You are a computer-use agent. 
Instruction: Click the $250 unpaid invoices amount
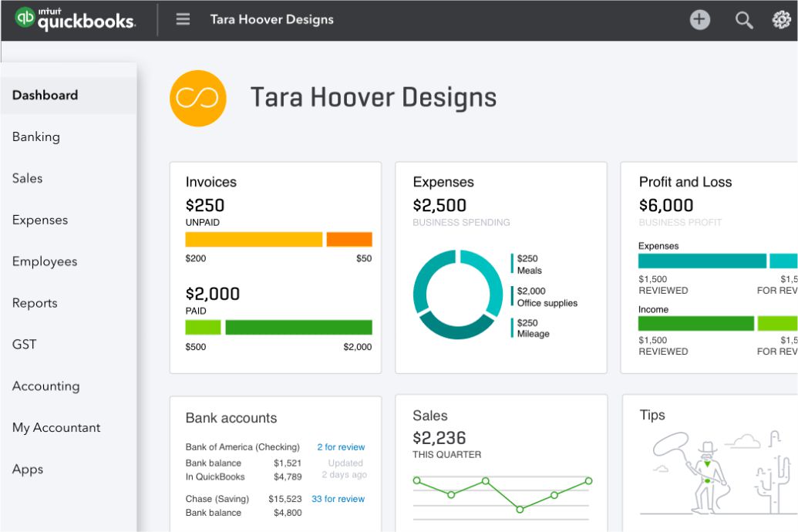pos(205,205)
